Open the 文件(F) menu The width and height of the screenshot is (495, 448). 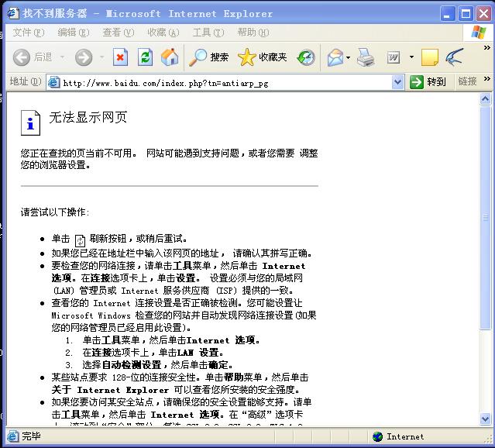click(x=29, y=33)
